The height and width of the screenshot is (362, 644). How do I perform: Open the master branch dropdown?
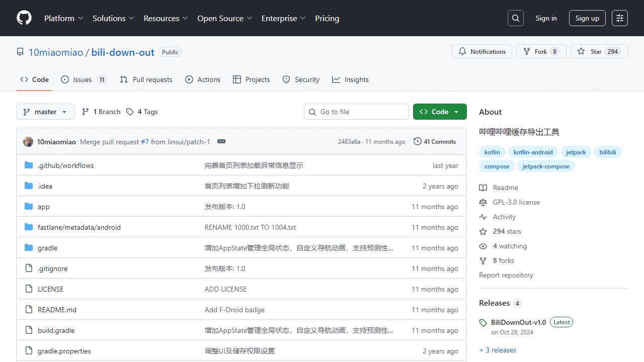click(45, 112)
